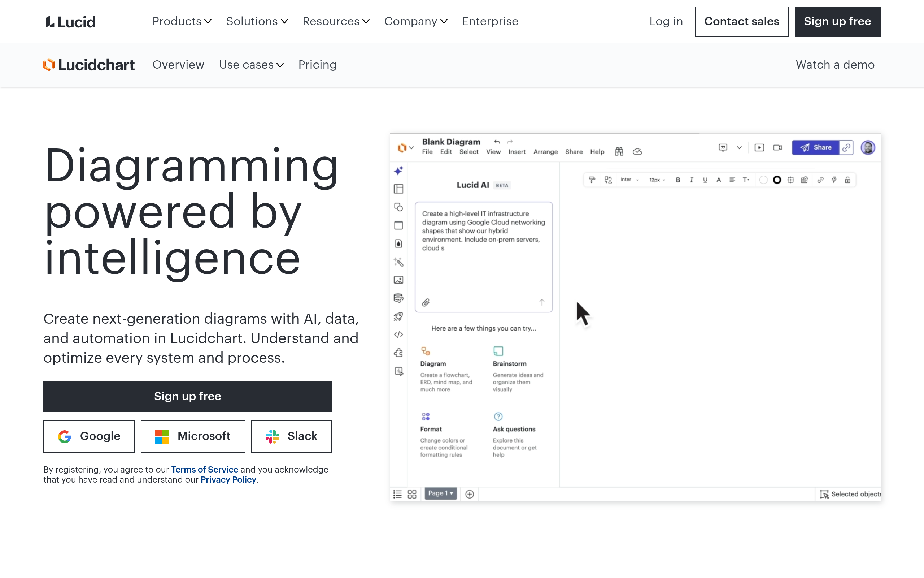Click the undo arrow next to Blank Diagram
The height and width of the screenshot is (578, 924).
tap(497, 142)
